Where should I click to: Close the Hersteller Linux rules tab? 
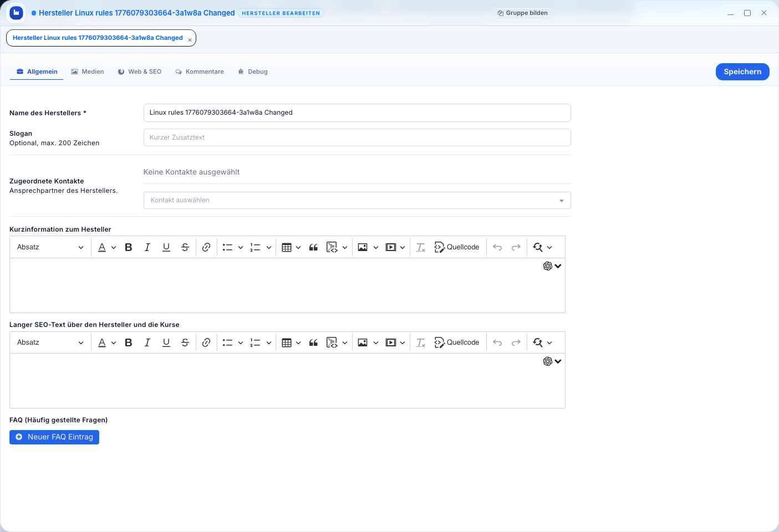pyautogui.click(x=190, y=40)
